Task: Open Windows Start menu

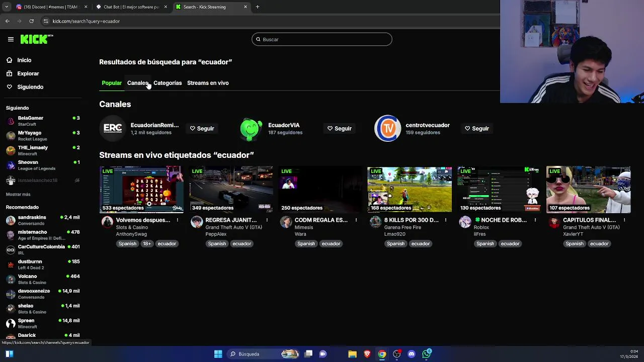Action: tap(218, 354)
